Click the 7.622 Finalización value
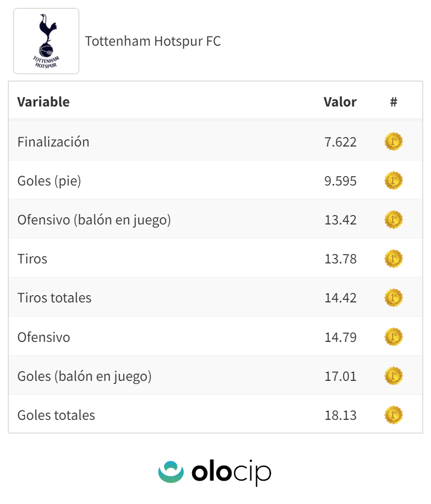This screenshot has height=504, width=431. (340, 142)
